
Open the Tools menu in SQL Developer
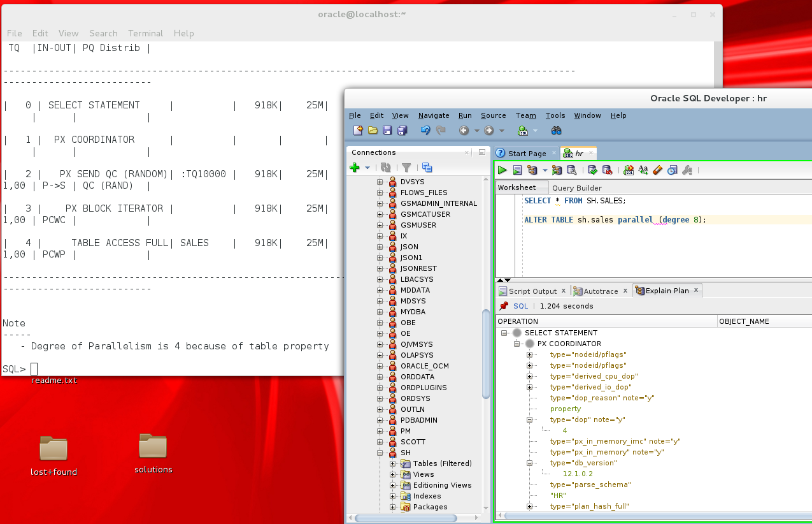(555, 115)
